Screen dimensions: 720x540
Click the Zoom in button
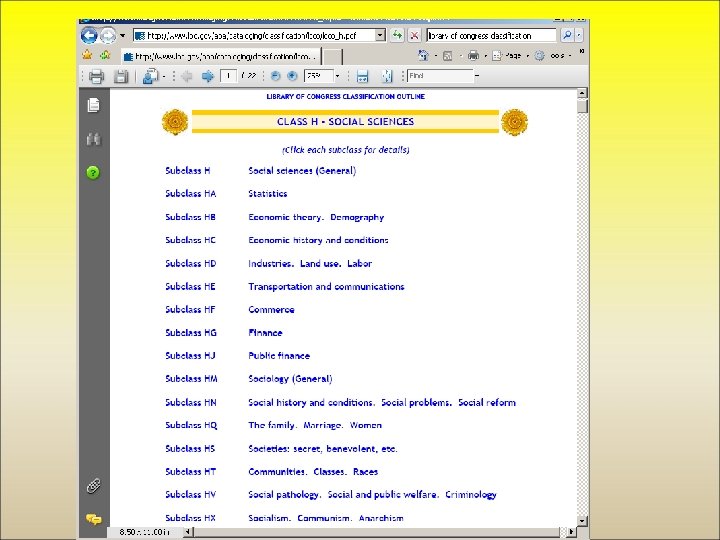tap(292, 76)
